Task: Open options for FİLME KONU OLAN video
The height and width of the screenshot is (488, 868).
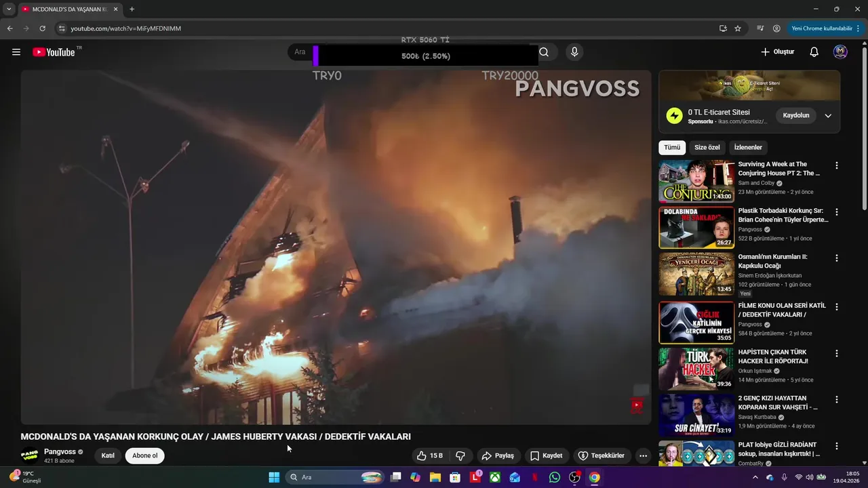Action: coord(836,307)
